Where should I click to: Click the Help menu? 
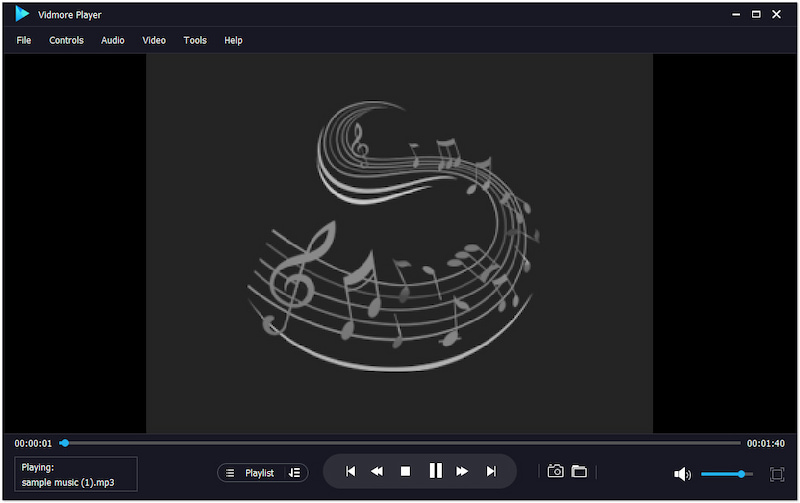(233, 40)
